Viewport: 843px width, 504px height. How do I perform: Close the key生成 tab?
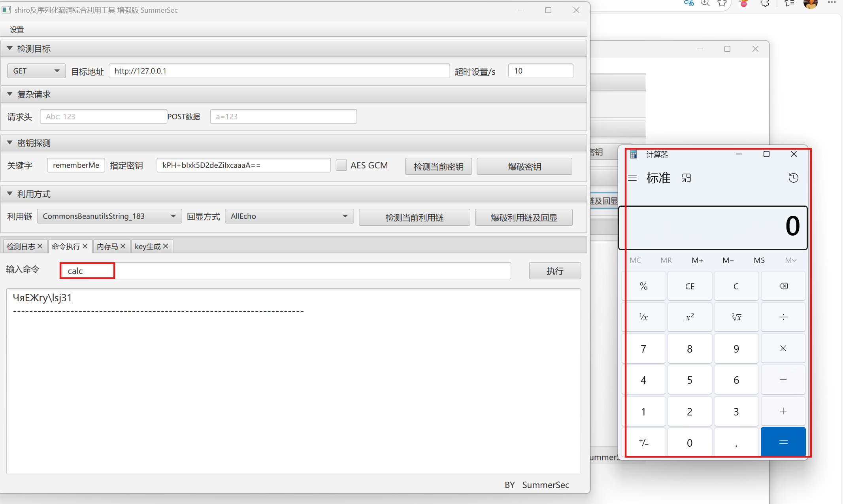166,246
